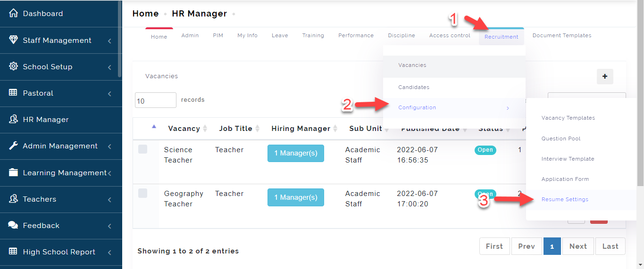
Task: Expand the High School Report chevron
Action: pos(109,253)
